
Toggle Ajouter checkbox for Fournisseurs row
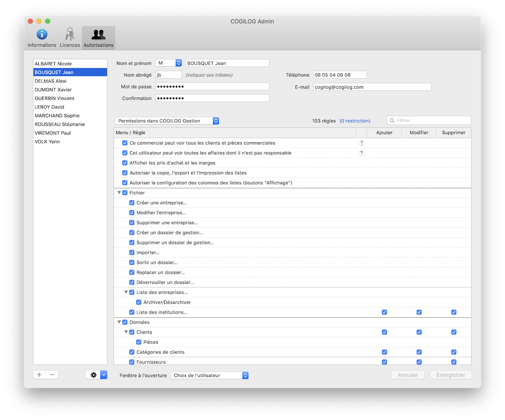(384, 362)
